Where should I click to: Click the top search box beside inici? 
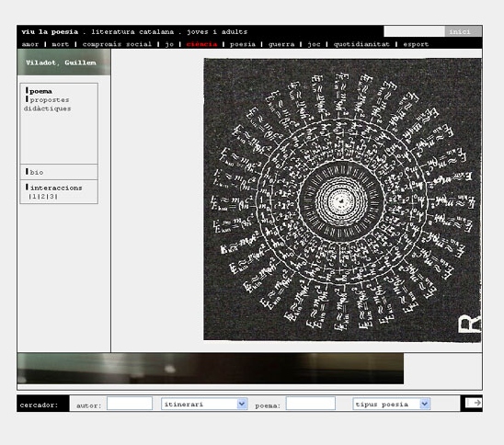414,31
